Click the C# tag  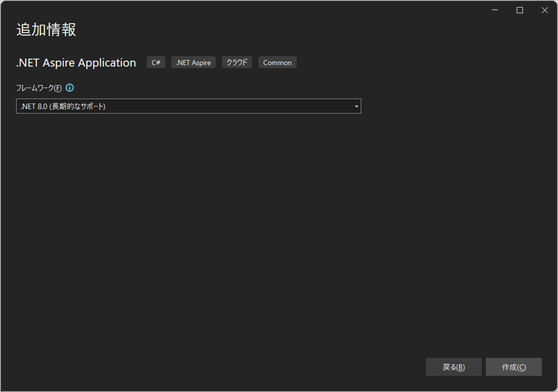[156, 62]
